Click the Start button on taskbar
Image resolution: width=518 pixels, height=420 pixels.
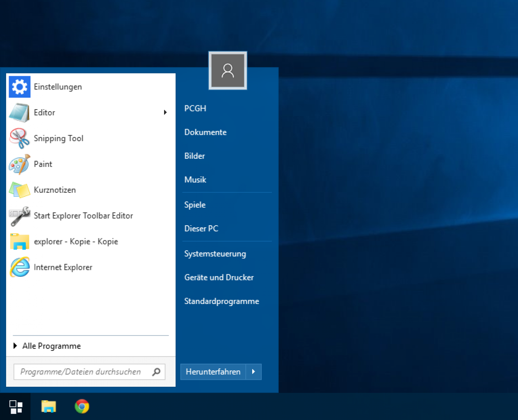(x=16, y=407)
